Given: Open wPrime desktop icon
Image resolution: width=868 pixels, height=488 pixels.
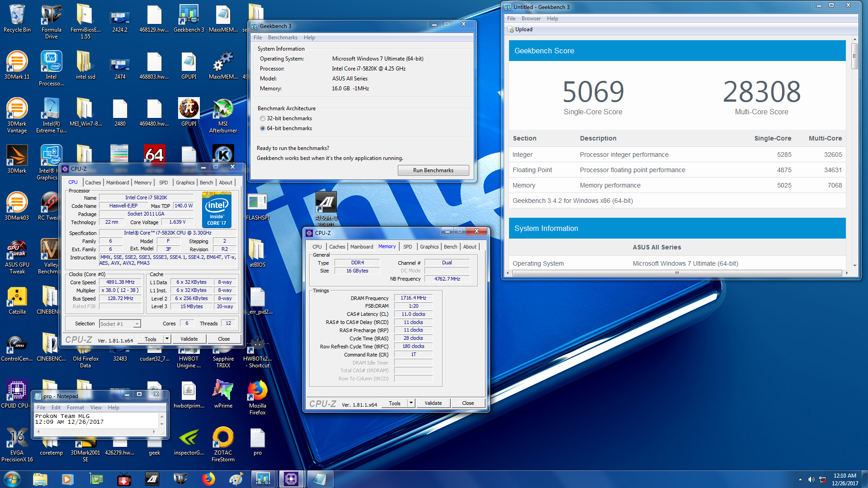Looking at the screenshot, I should click(223, 394).
